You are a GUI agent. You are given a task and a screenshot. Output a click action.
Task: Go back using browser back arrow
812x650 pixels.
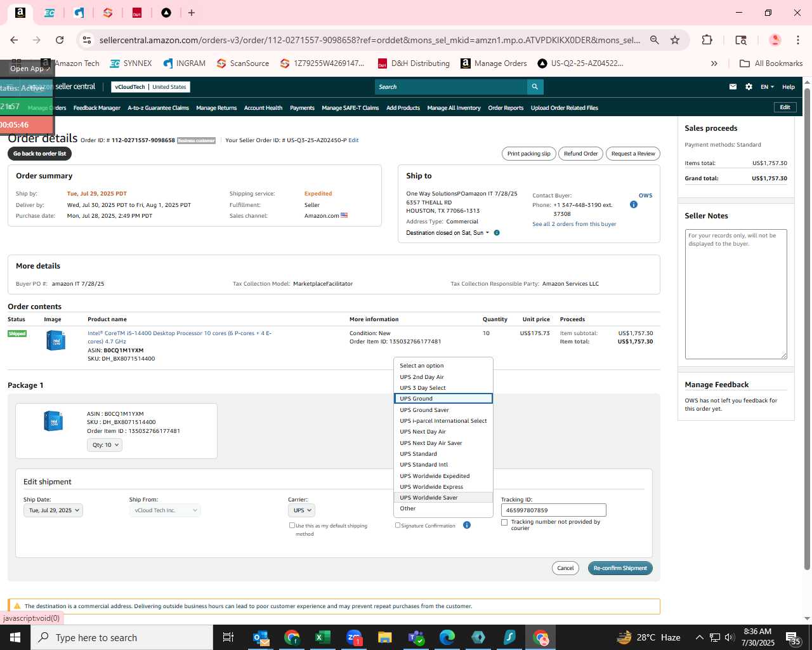(x=14, y=40)
